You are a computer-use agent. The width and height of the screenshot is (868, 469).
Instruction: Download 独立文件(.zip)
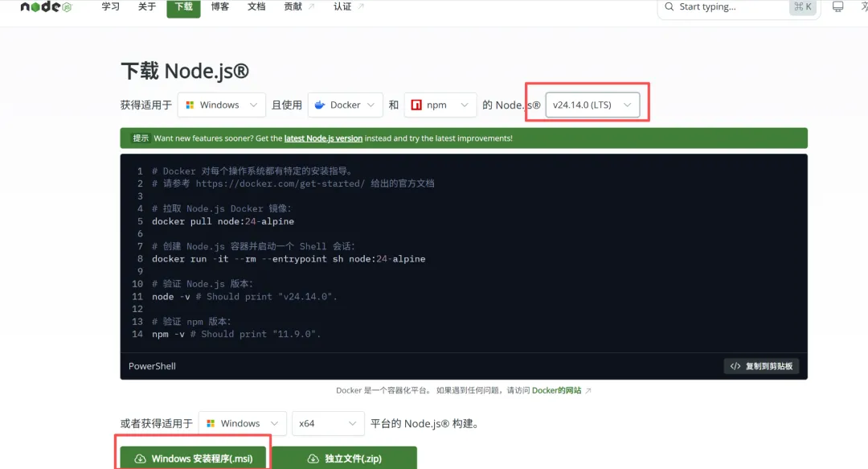[344, 458]
